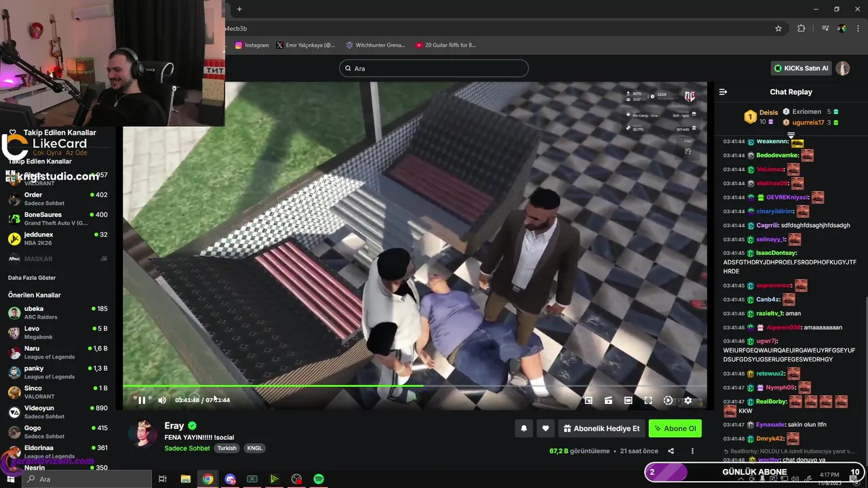The height and width of the screenshot is (488, 868).
Task: Open Naru League of Legends channel
Action: click(58, 352)
